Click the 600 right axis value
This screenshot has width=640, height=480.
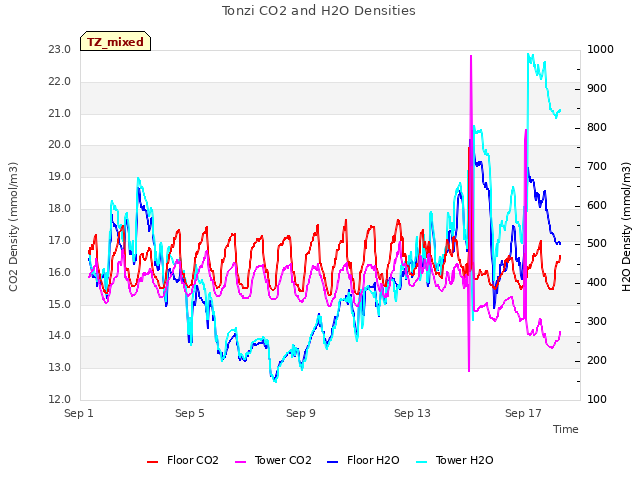tap(597, 205)
